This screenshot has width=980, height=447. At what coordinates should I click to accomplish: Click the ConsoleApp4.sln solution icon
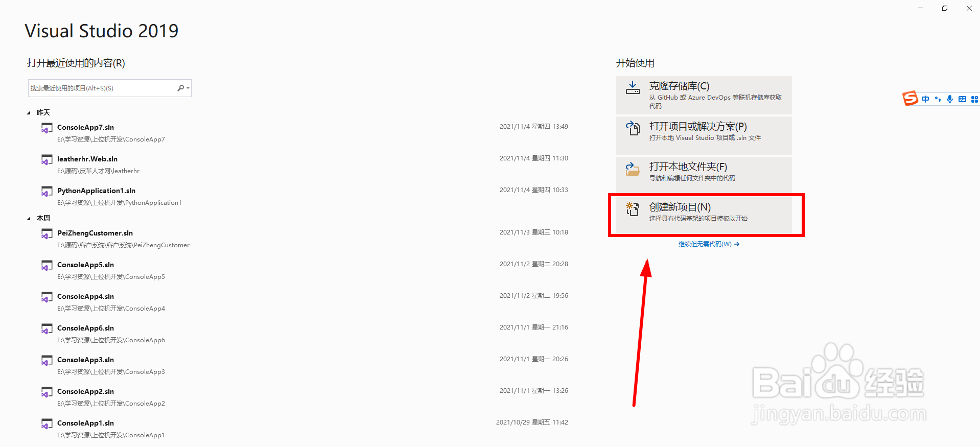click(46, 297)
